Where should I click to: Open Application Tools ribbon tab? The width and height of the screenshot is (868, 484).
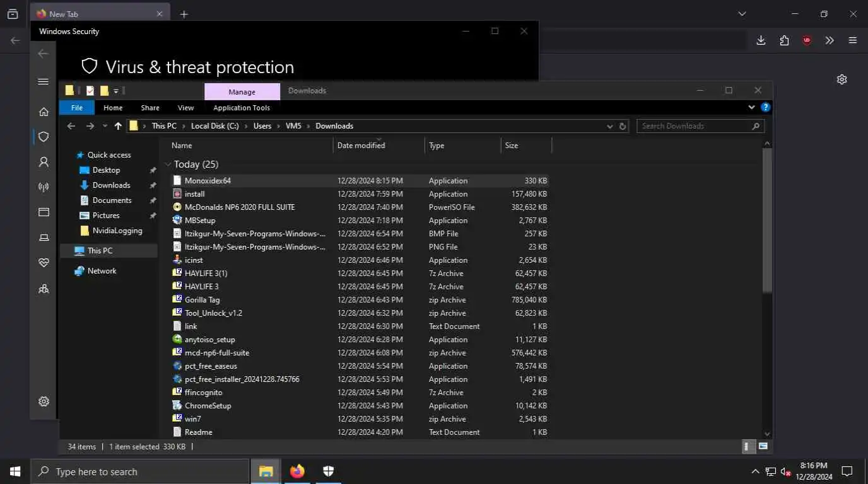click(x=242, y=108)
